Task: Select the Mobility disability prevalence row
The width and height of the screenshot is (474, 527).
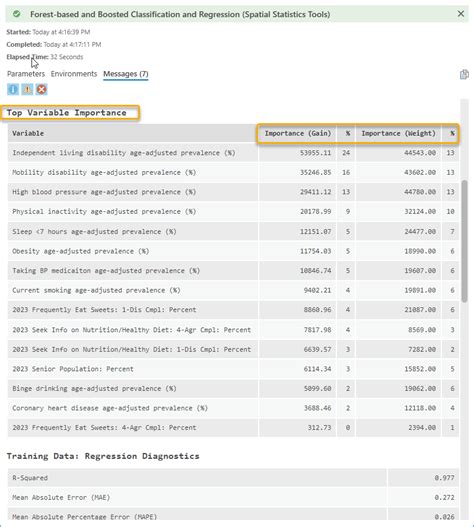Action: point(233,172)
